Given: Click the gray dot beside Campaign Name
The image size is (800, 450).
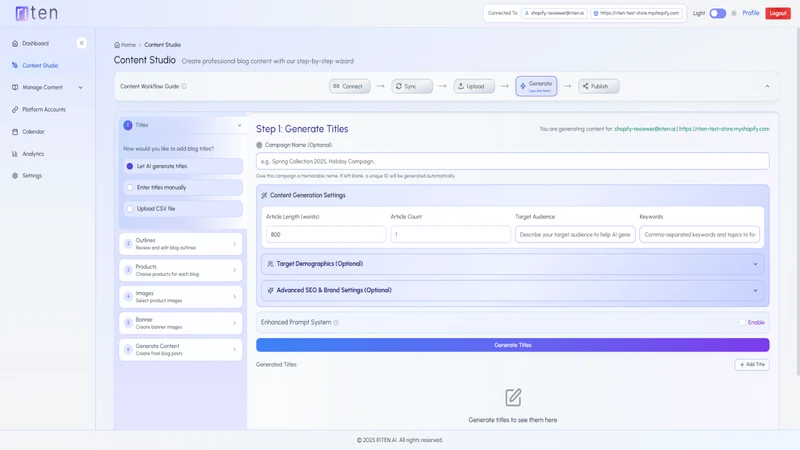Looking at the screenshot, I should point(259,145).
